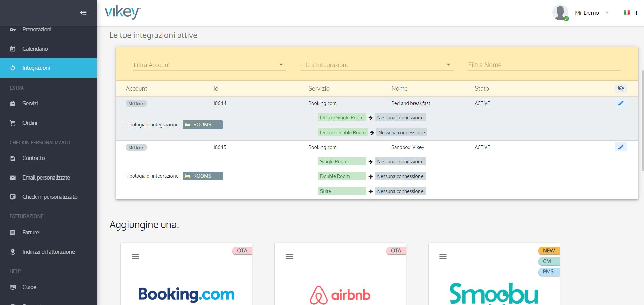The width and height of the screenshot is (644, 305).
Task: Click the PMS tag on Smoobu card
Action: pos(549,272)
